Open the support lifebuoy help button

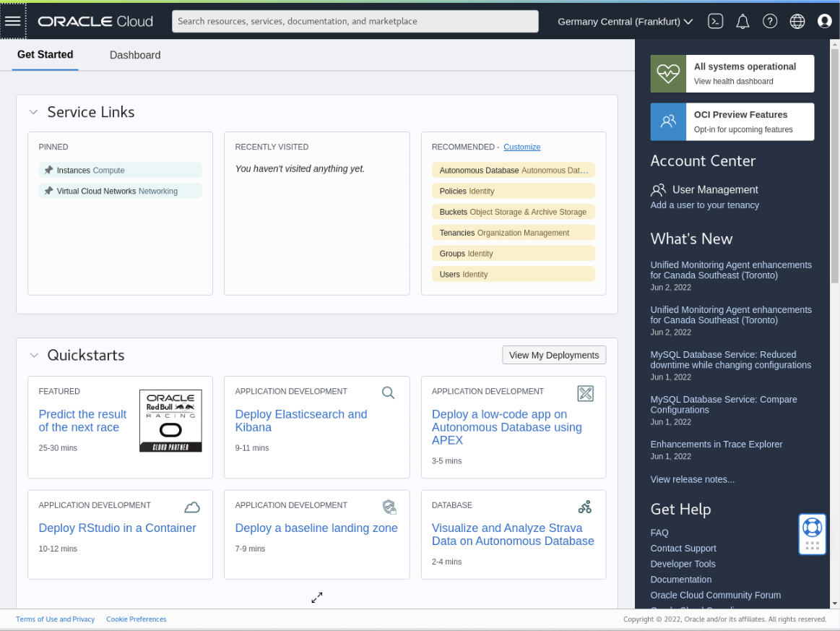(812, 528)
